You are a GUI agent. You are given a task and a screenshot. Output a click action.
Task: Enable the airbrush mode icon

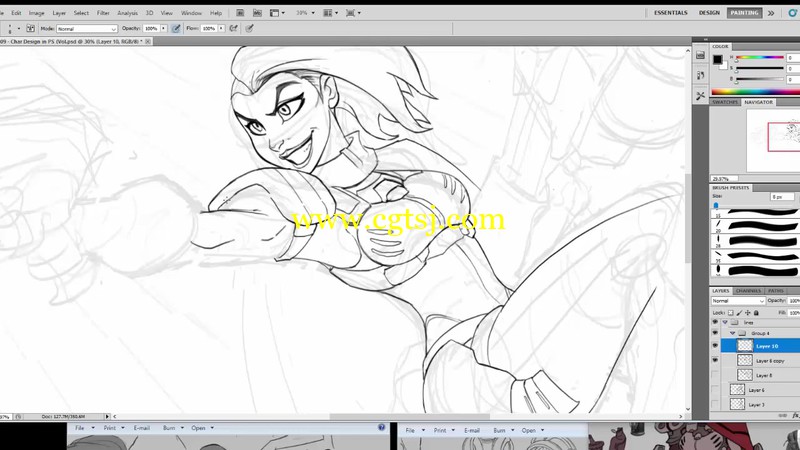(234, 29)
